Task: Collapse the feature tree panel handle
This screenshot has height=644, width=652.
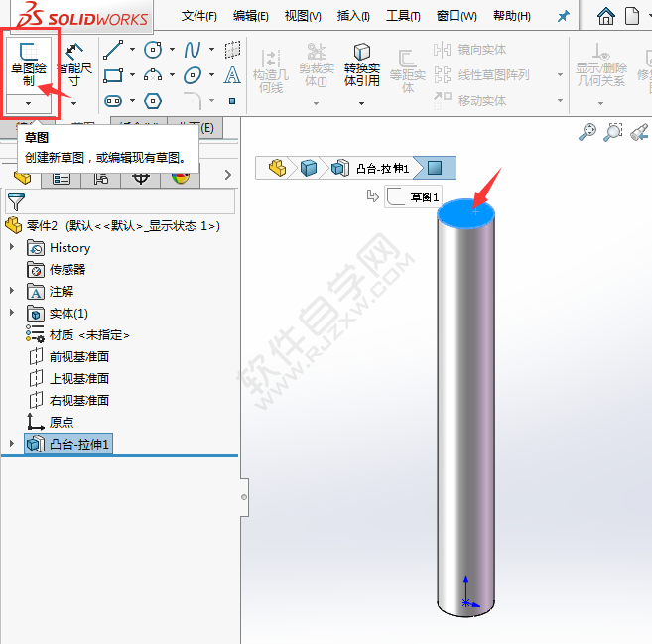Action: tap(243, 495)
